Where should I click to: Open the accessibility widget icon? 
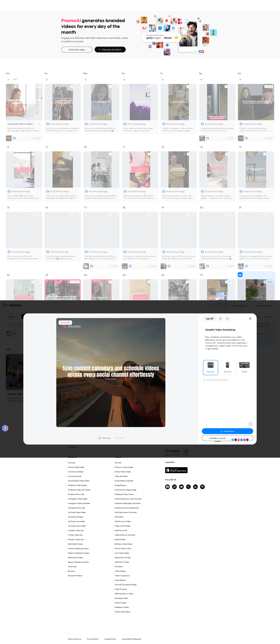[x=5, y=428]
